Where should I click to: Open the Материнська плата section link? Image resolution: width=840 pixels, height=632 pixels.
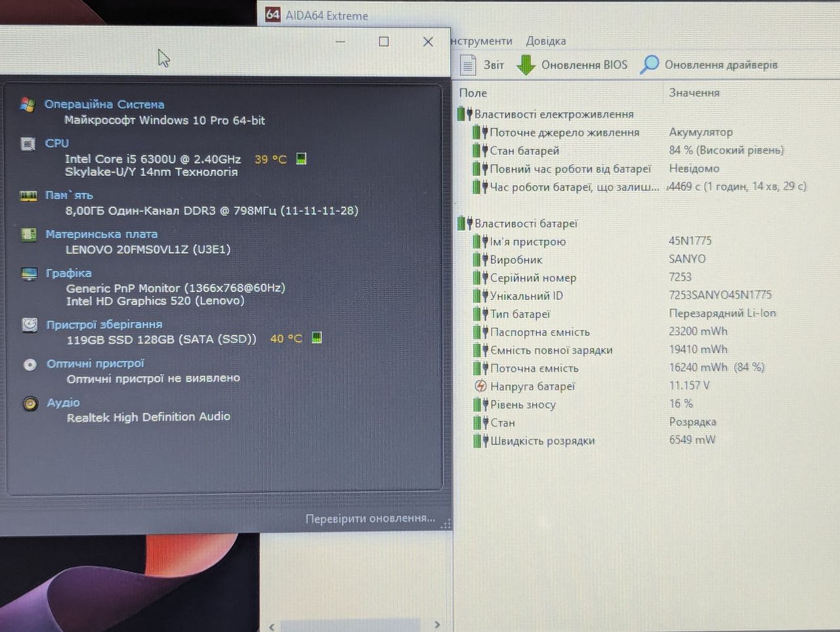pyautogui.click(x=102, y=234)
